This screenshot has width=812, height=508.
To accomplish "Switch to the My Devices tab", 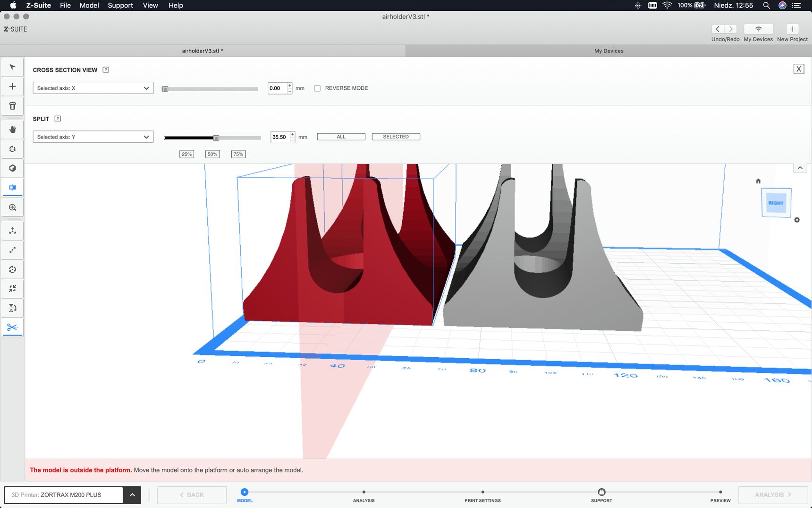I will [609, 51].
